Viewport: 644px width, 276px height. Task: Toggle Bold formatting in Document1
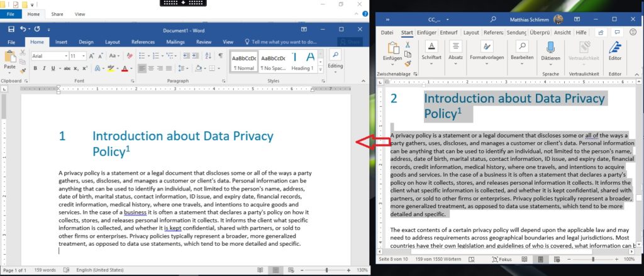[35, 68]
